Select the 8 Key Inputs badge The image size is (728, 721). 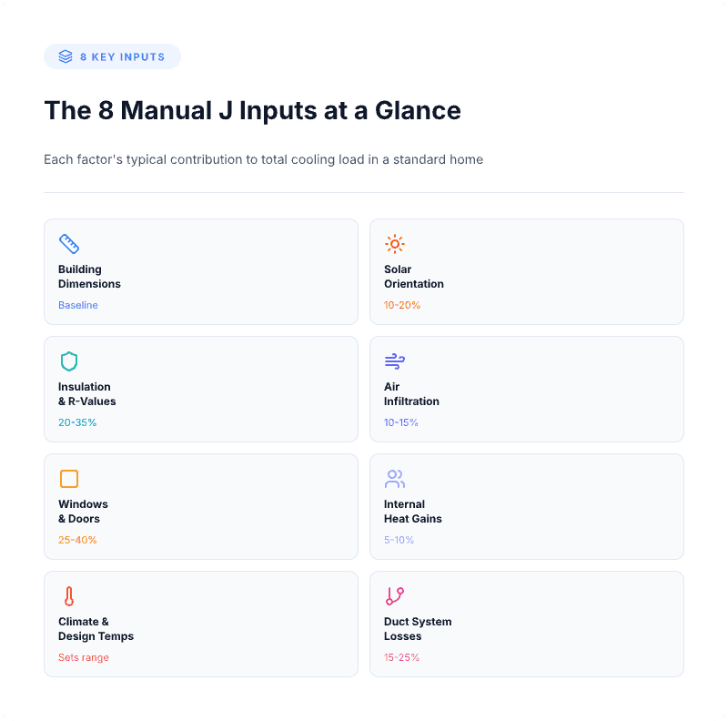pyautogui.click(x=113, y=56)
